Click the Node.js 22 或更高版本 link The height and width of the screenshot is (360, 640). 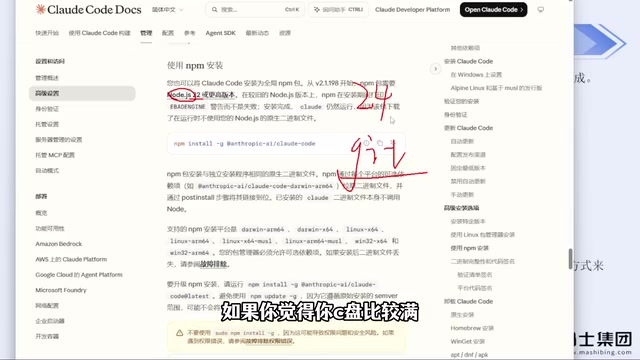pyautogui.click(x=201, y=95)
